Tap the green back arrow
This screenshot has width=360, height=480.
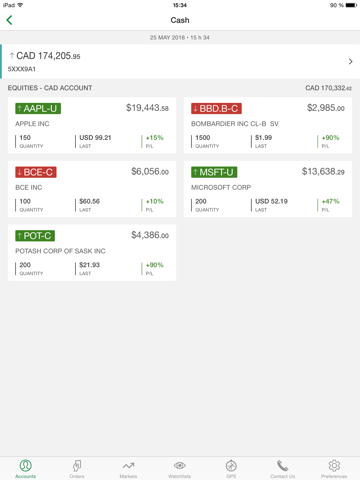(x=9, y=20)
